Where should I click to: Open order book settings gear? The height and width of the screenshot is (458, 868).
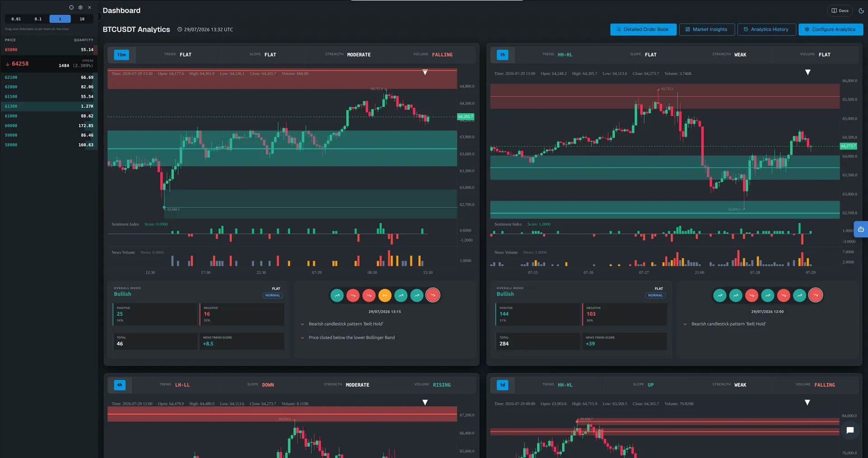click(80, 7)
